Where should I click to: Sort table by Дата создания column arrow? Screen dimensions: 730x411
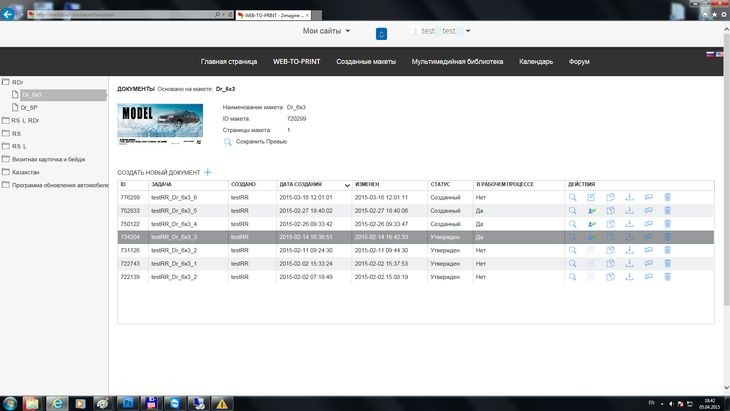[347, 185]
